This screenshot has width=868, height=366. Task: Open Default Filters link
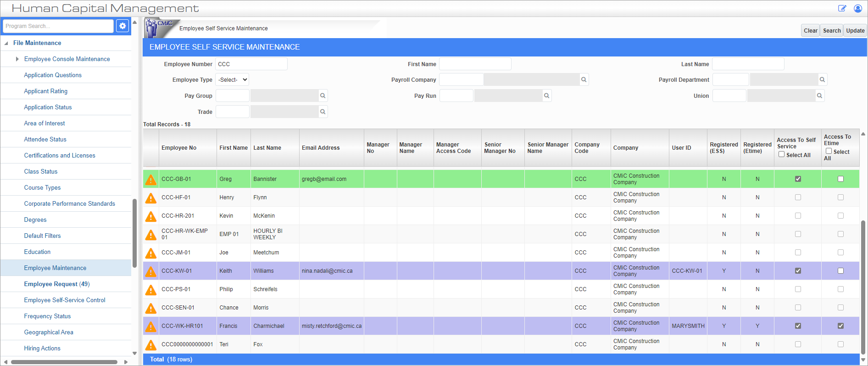[x=42, y=236]
